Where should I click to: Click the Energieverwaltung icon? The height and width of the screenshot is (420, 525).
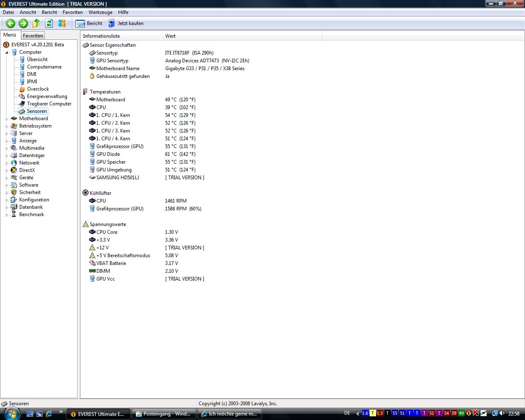(22, 96)
